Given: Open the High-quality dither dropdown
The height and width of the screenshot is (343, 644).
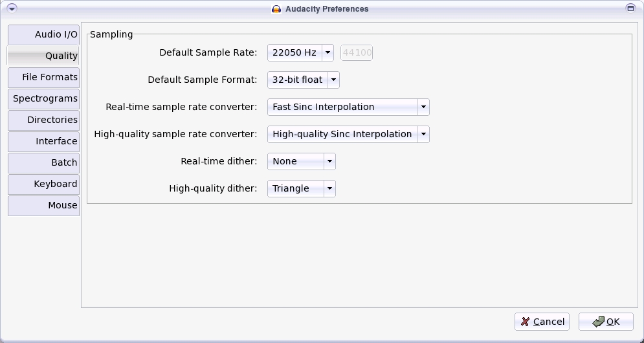Looking at the screenshot, I should pos(329,189).
